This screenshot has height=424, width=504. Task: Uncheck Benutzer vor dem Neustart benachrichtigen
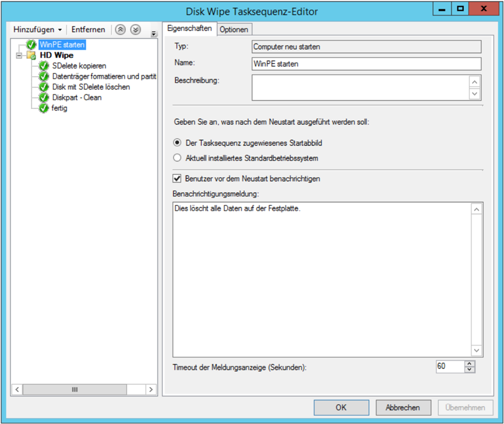click(177, 179)
